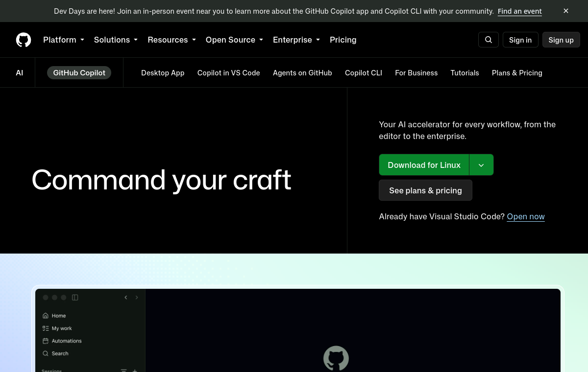
Task: Follow the Find an event link
Action: point(520,11)
